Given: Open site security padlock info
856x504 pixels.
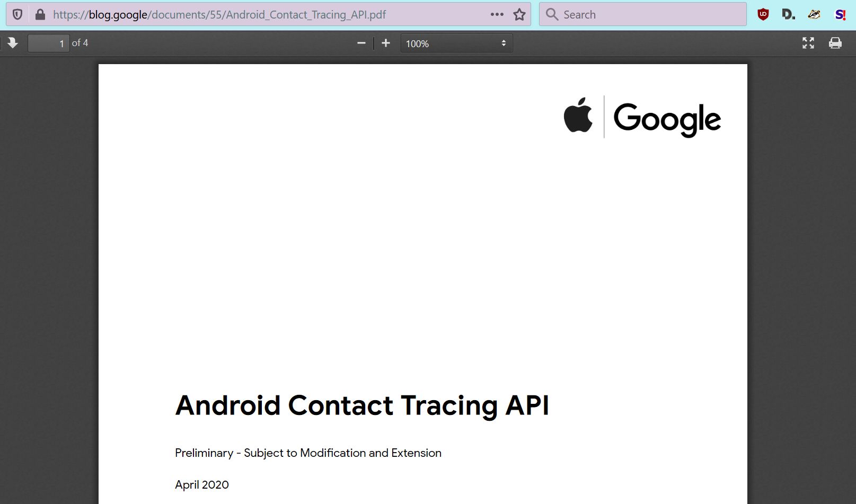Looking at the screenshot, I should (40, 14).
